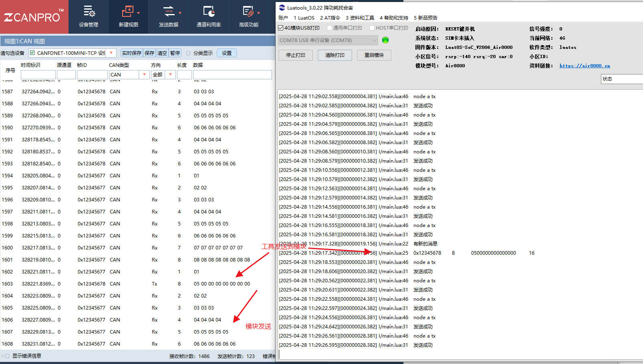Enable HOST串口打印 checkbox
This screenshot has width=643, height=364.
pyautogui.click(x=372, y=28)
